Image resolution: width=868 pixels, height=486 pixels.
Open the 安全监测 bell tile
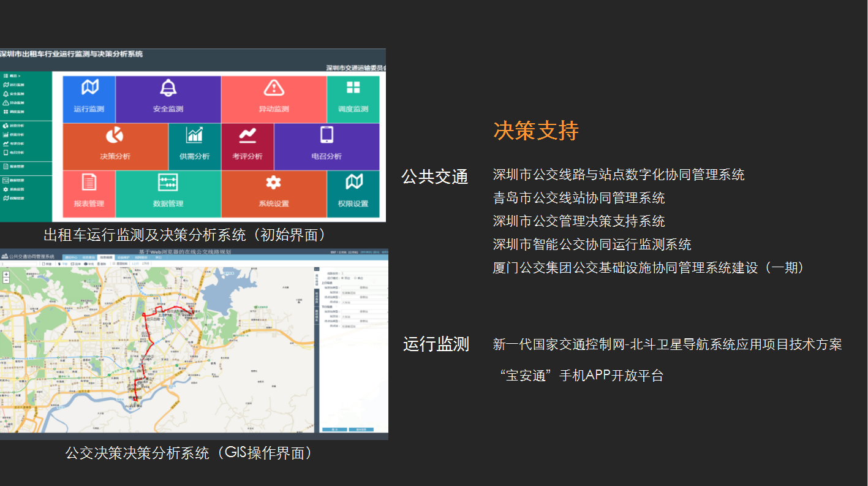point(168,99)
